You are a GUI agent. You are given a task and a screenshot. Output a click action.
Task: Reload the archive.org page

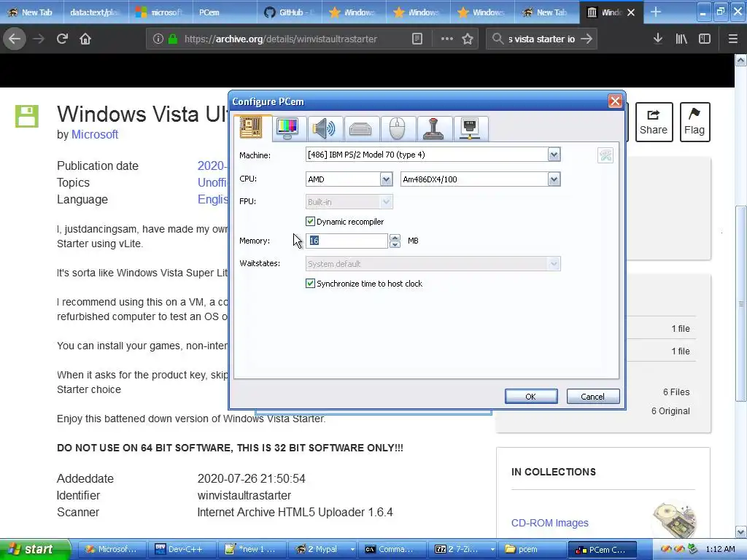pos(62,39)
